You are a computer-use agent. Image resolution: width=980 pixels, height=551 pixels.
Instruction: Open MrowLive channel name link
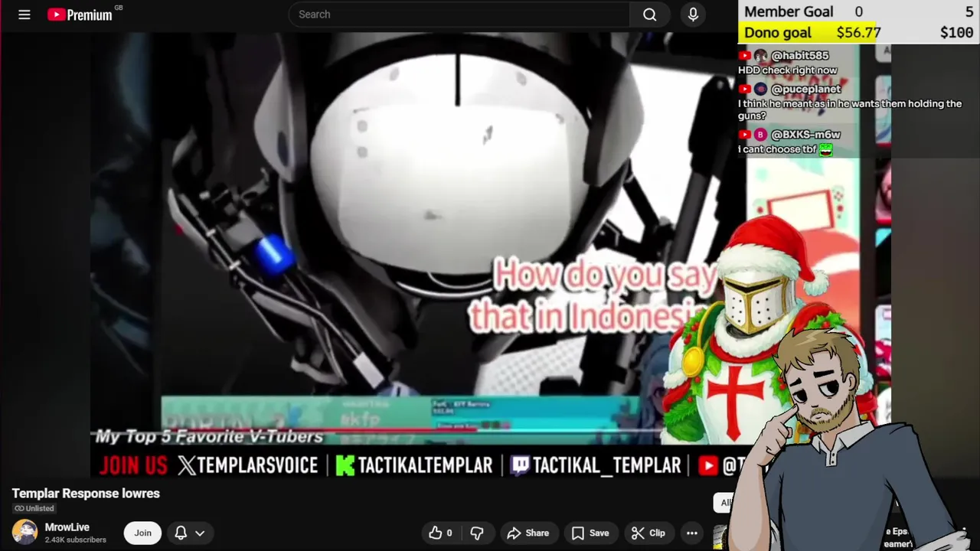67,527
